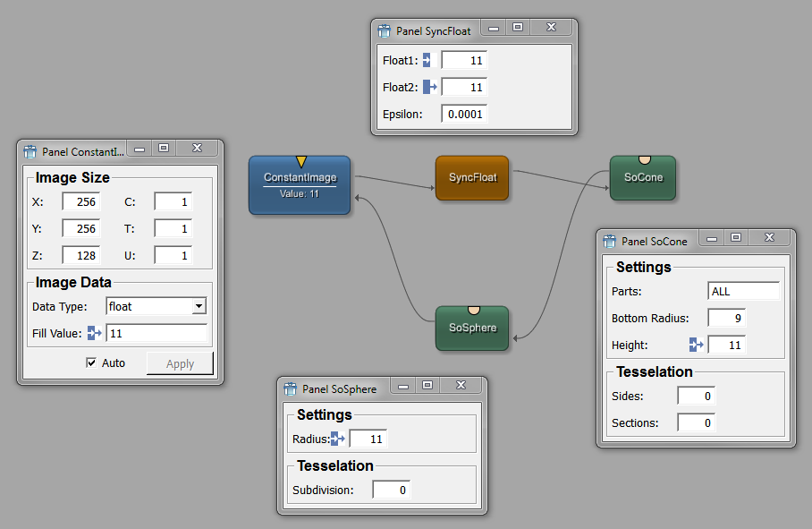Image resolution: width=812 pixels, height=529 pixels.
Task: Open the Data Type dropdown
Action: point(199,306)
